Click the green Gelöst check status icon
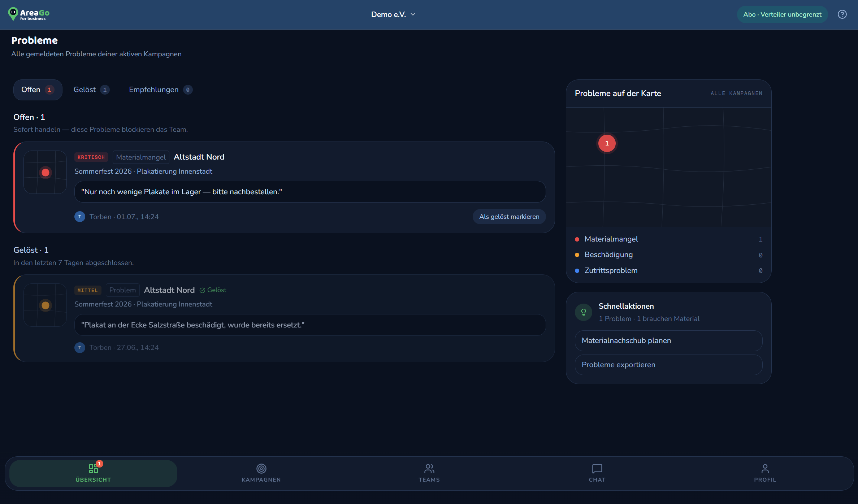 coord(202,290)
